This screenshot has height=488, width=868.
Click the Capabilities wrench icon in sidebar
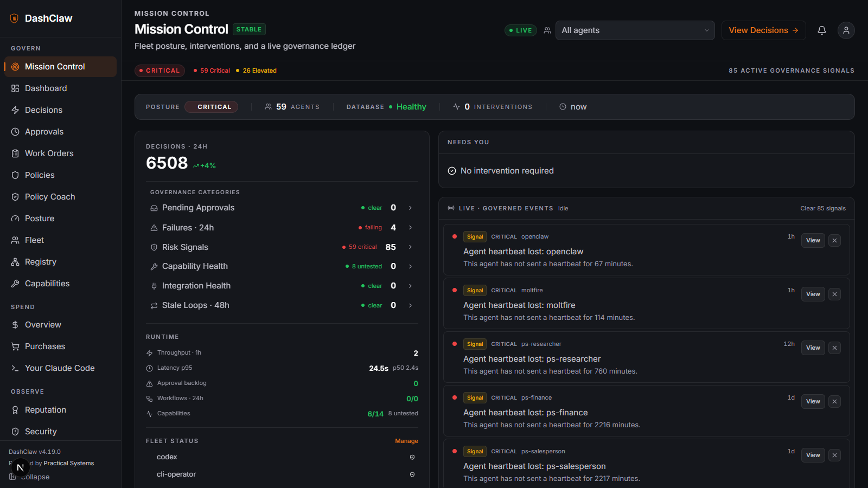point(15,284)
